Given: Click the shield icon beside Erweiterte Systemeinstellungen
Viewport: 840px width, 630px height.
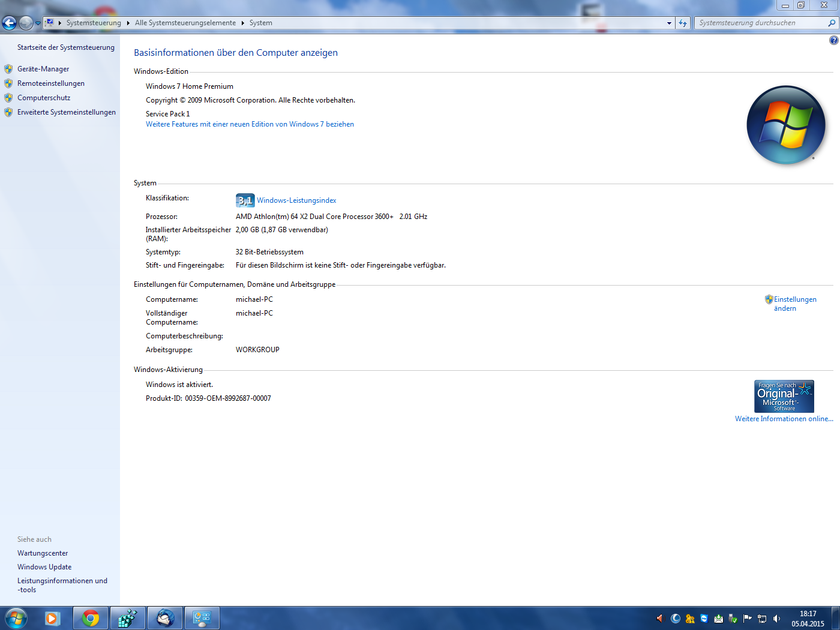Looking at the screenshot, I should tap(8, 112).
